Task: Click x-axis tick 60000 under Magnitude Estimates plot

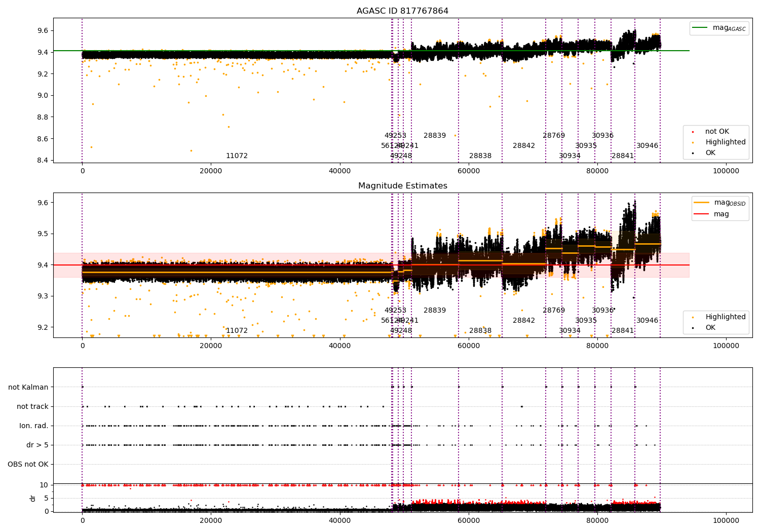Action: point(469,346)
